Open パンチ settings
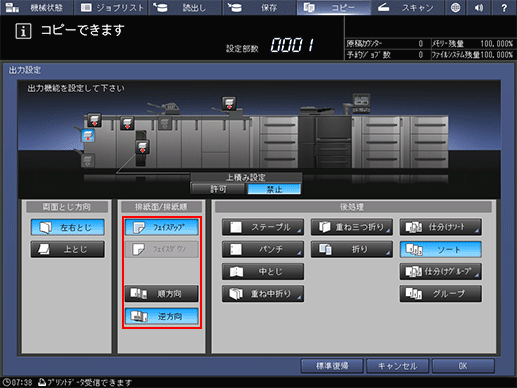This screenshot has height=388, width=517. [263, 249]
